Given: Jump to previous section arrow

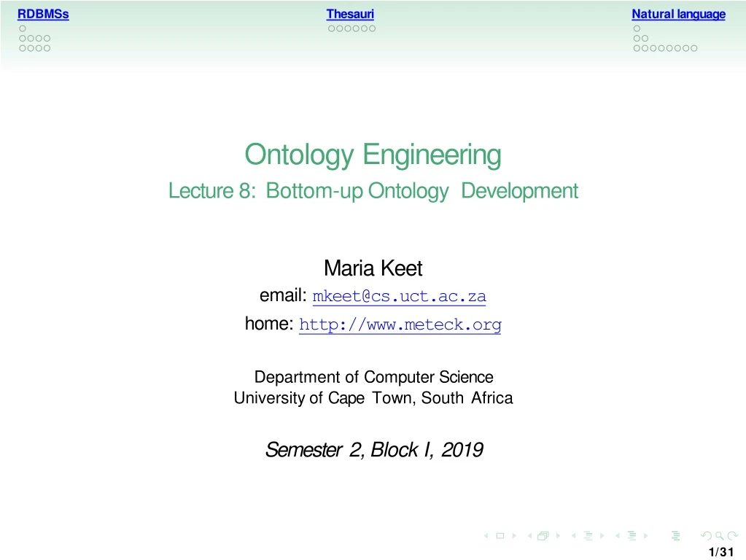Looking at the screenshot, I should (618, 536).
